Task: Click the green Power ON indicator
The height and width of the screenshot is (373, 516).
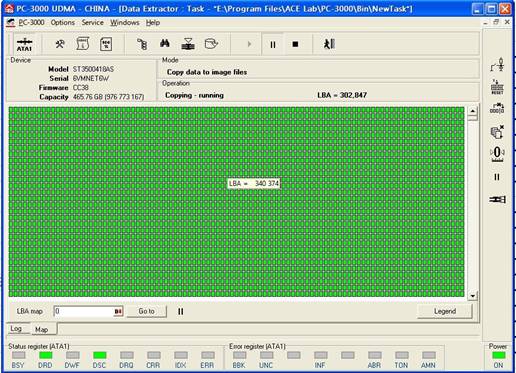Action: tap(499, 355)
